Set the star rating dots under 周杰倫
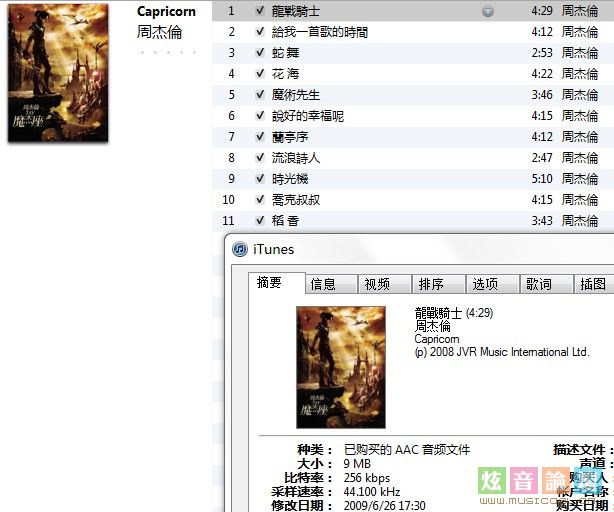Viewport: 614px width, 512px height. pos(168,52)
